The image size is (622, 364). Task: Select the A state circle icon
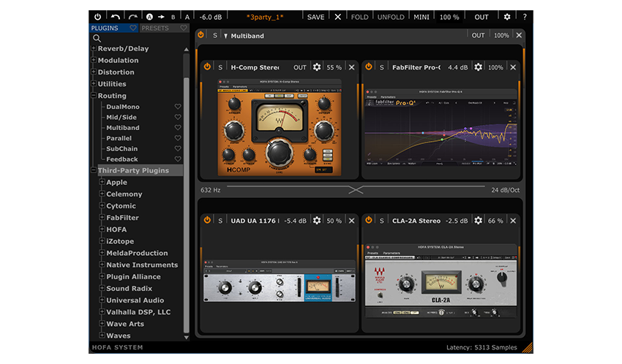click(x=149, y=17)
